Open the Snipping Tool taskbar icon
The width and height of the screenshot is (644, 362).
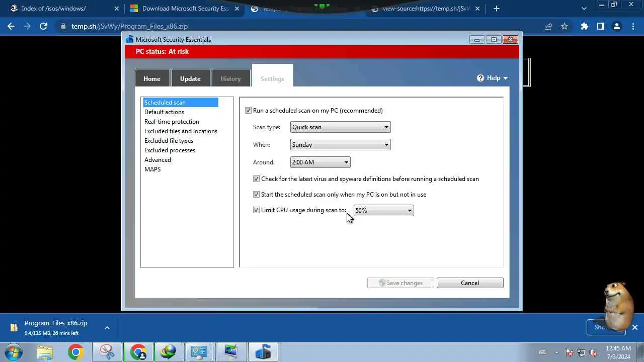click(x=107, y=352)
